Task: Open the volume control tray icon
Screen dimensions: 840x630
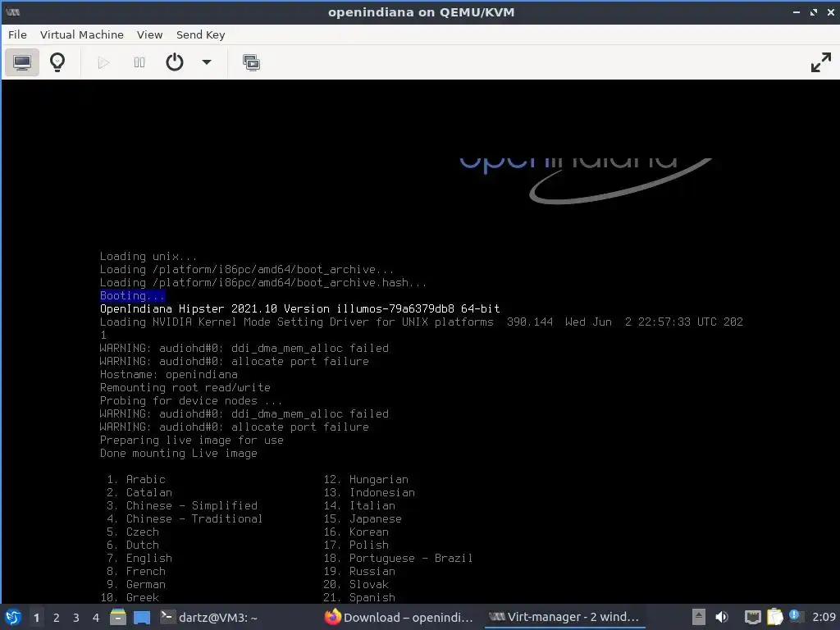Action: pyautogui.click(x=722, y=617)
